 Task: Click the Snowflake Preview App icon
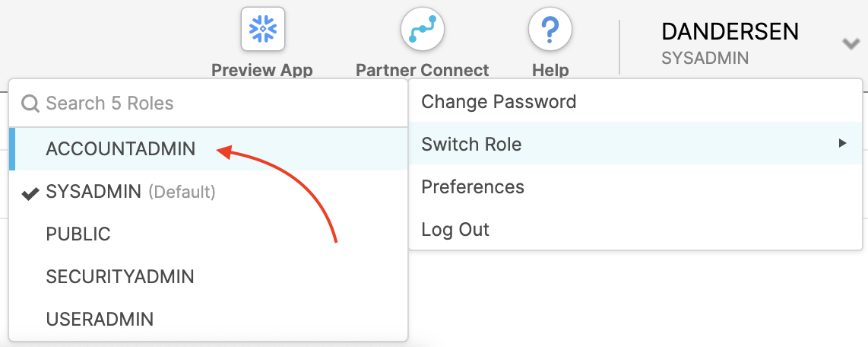(x=262, y=30)
